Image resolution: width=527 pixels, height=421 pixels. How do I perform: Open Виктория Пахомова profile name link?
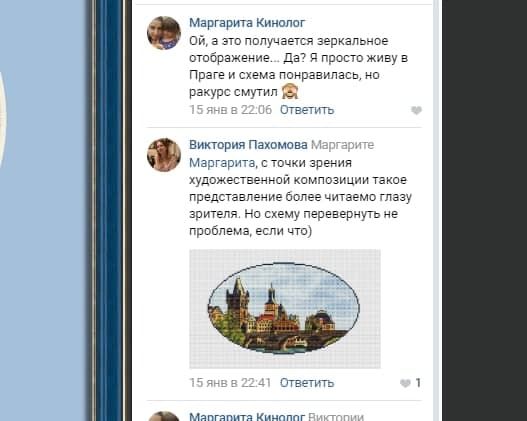(x=248, y=145)
